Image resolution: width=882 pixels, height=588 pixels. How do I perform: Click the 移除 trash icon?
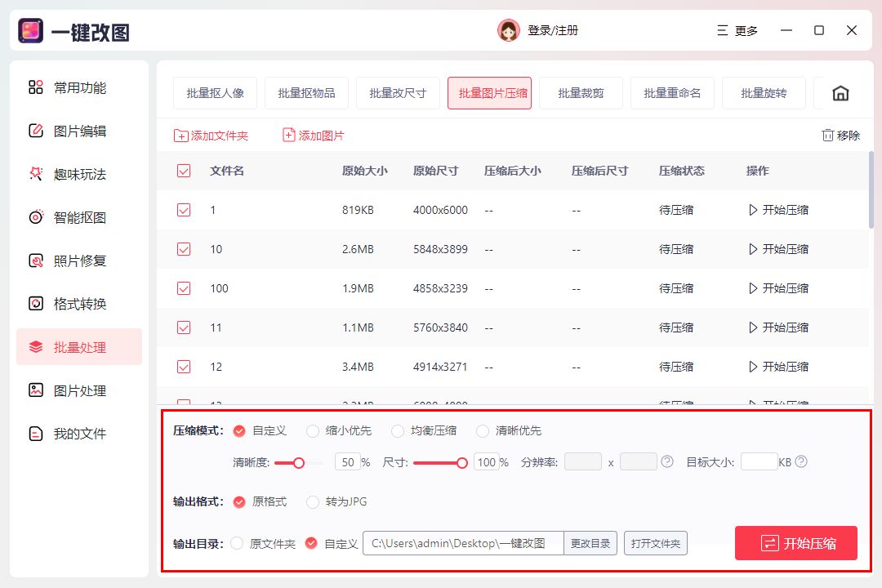point(827,135)
